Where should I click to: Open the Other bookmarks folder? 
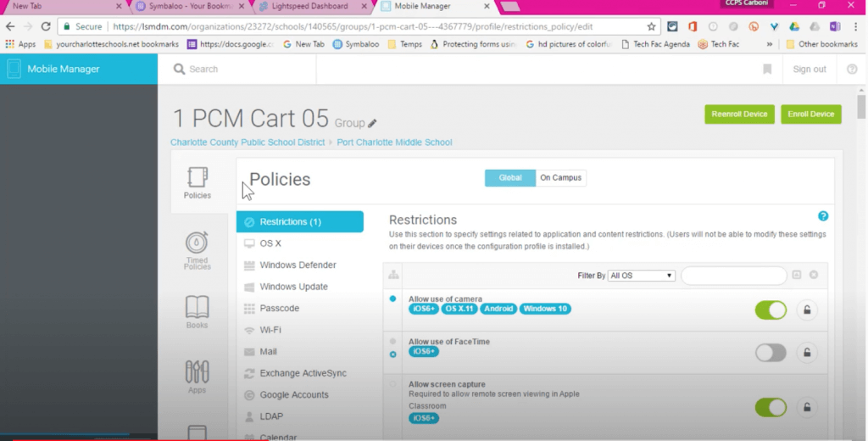[821, 44]
